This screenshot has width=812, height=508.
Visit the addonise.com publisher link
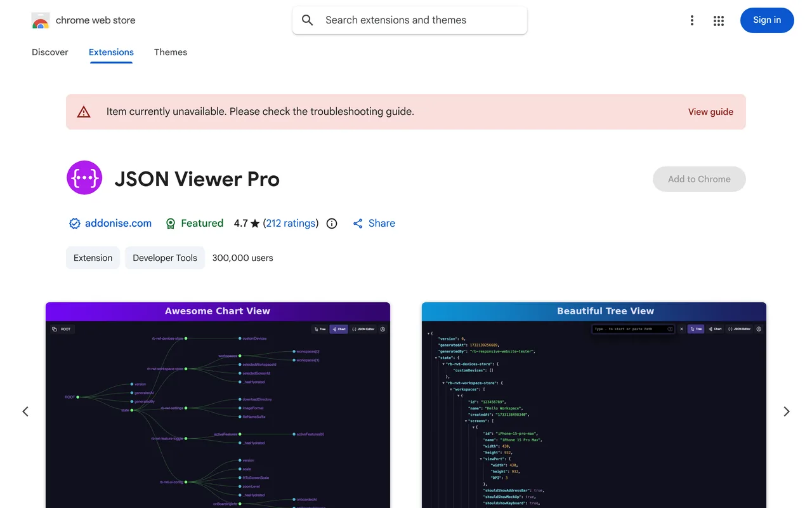[118, 224]
